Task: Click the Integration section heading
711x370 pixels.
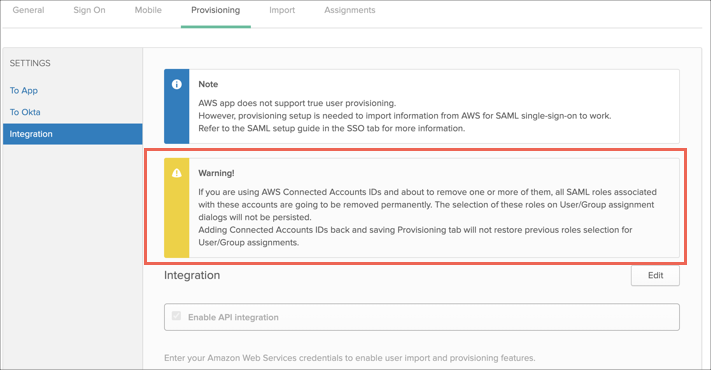Action: coord(192,275)
